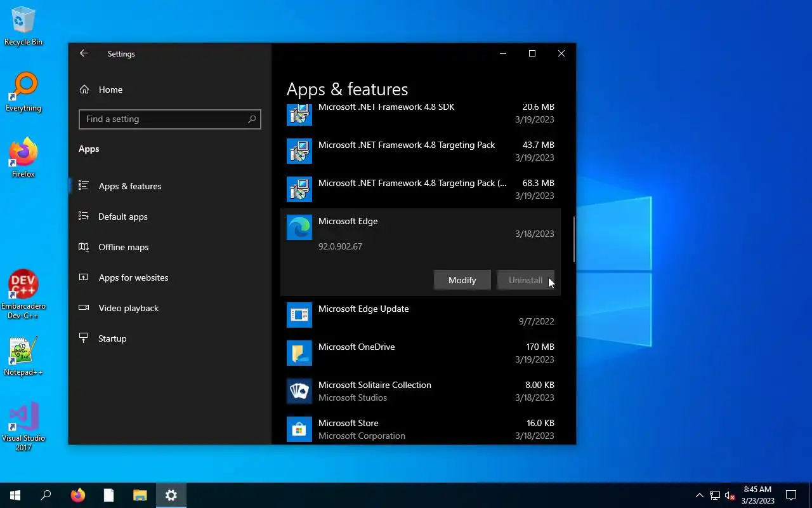The height and width of the screenshot is (508, 812).
Task: Open Firefox from the taskbar
Action: click(x=77, y=495)
